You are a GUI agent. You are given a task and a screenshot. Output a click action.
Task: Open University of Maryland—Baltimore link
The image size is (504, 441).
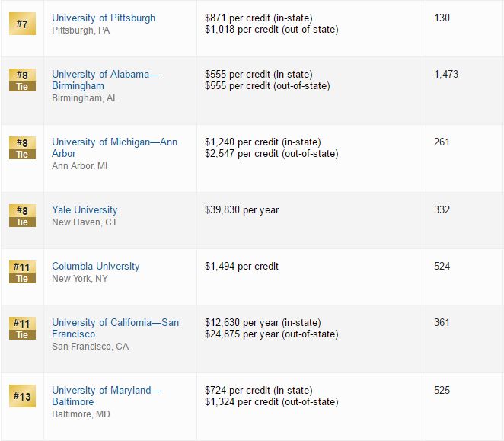pos(106,396)
